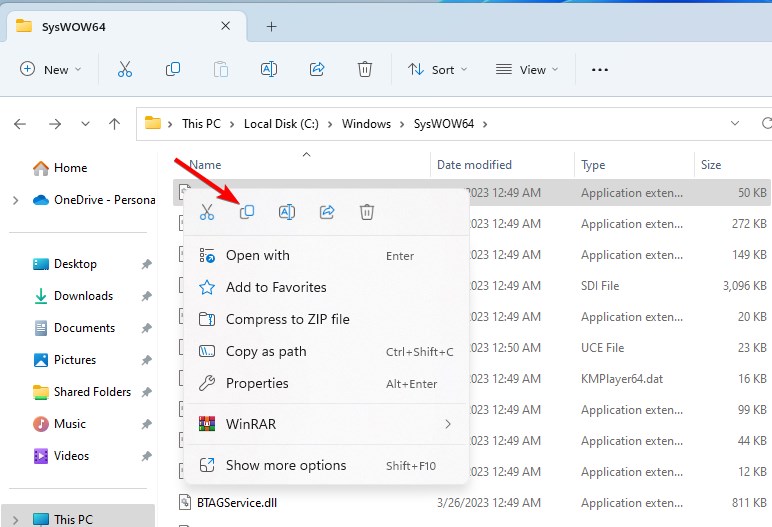Click Show more options
Screen dimensions: 772x527
325,465
